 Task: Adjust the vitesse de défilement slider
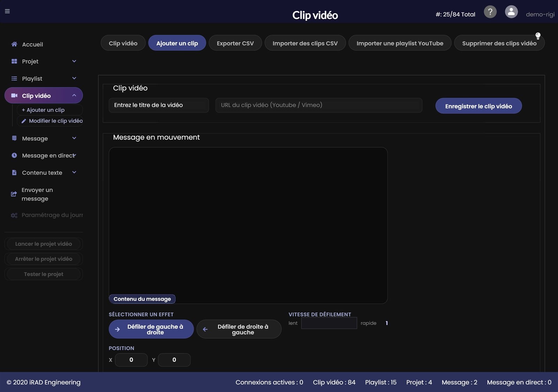tap(329, 323)
